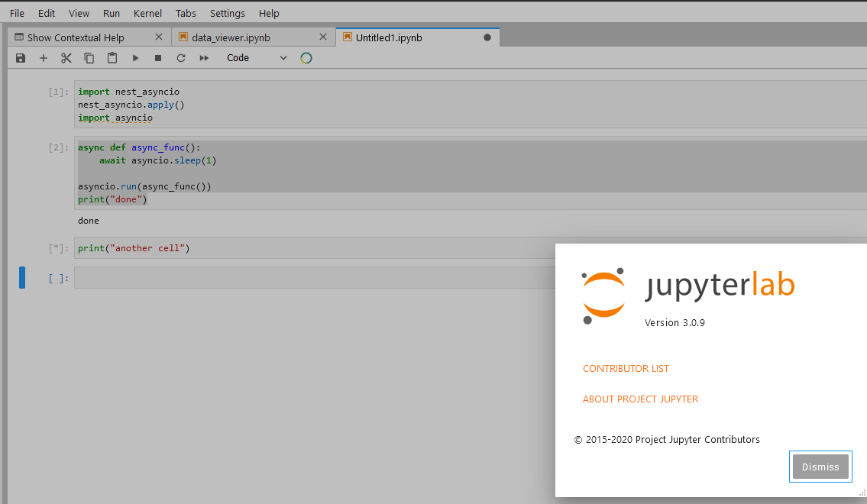Open ABOUT PROJECT JUPYTER link
The width and height of the screenshot is (867, 504).
640,399
